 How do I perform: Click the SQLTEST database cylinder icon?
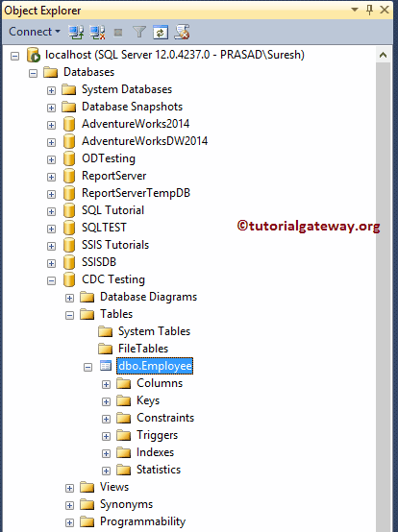[69, 228]
